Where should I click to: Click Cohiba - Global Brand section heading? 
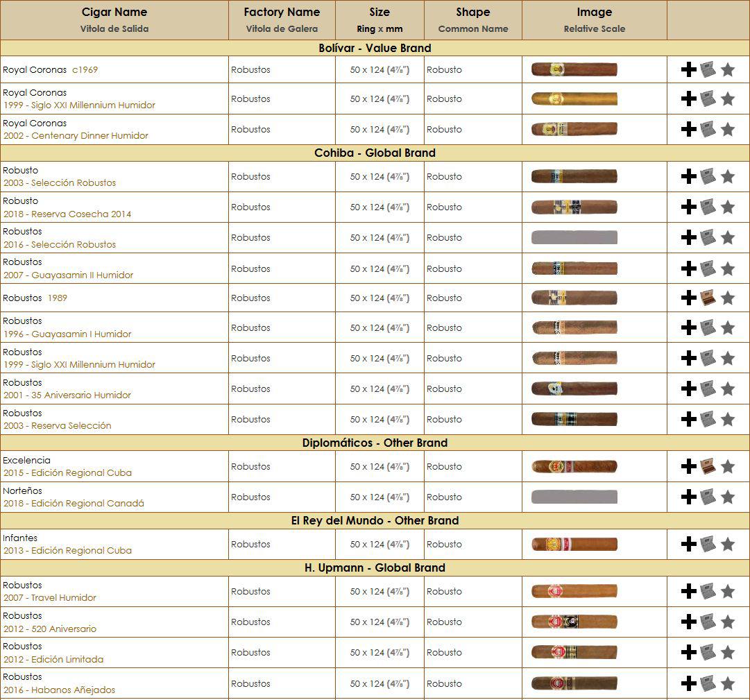click(375, 153)
